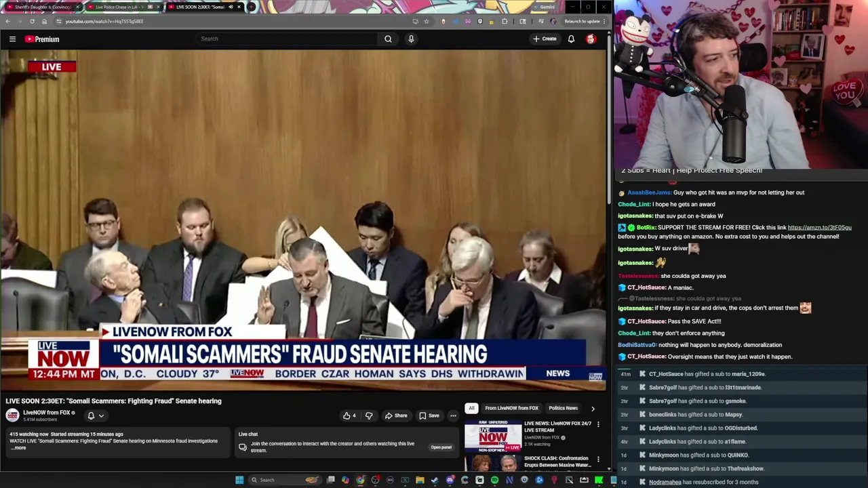This screenshot has height=488, width=868.
Task: Select From LiveNOW from FOX chip
Action: coord(511,409)
